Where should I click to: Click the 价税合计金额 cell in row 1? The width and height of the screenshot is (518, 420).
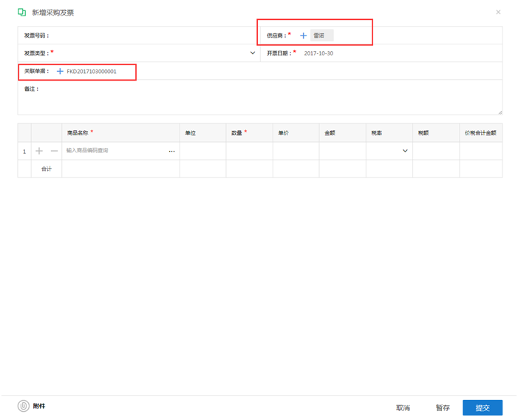pos(480,151)
